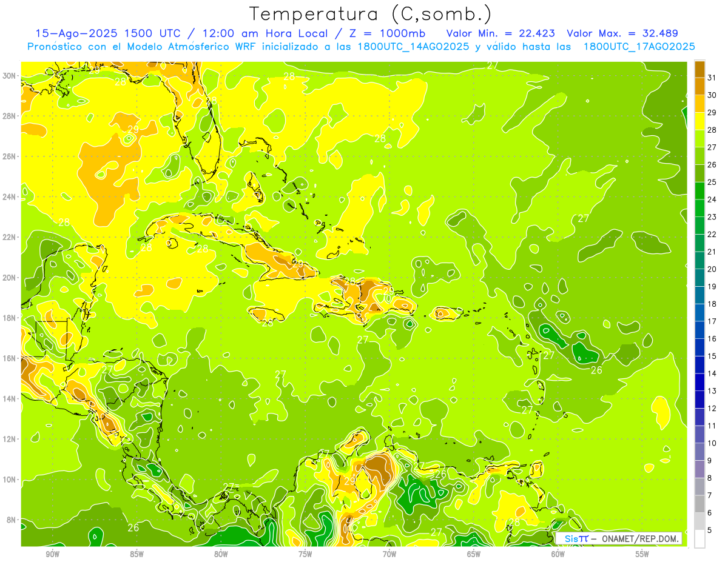Screen dimensions: 728x562
Task: Click the 65W longitude axis label
Action: coord(474,555)
